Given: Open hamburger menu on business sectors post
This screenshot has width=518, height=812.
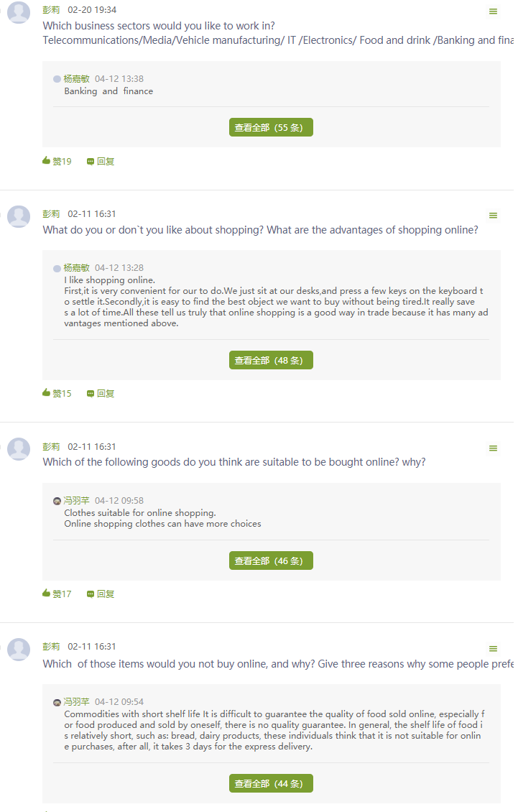Looking at the screenshot, I should pyautogui.click(x=493, y=11).
